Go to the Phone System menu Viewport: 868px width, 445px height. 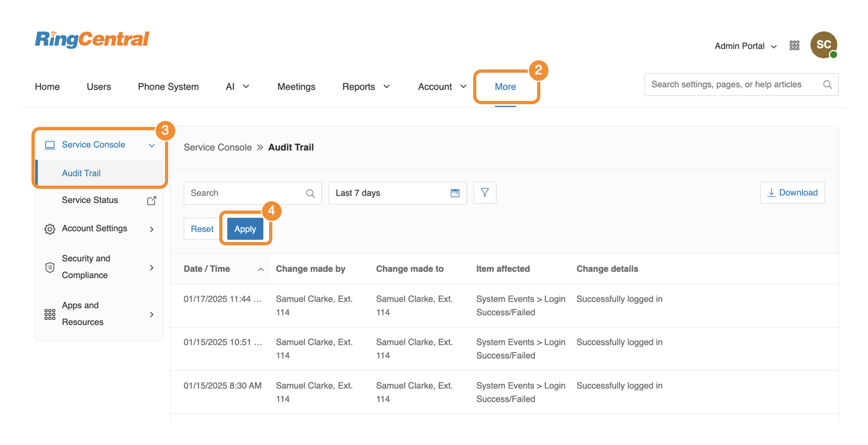coord(168,87)
